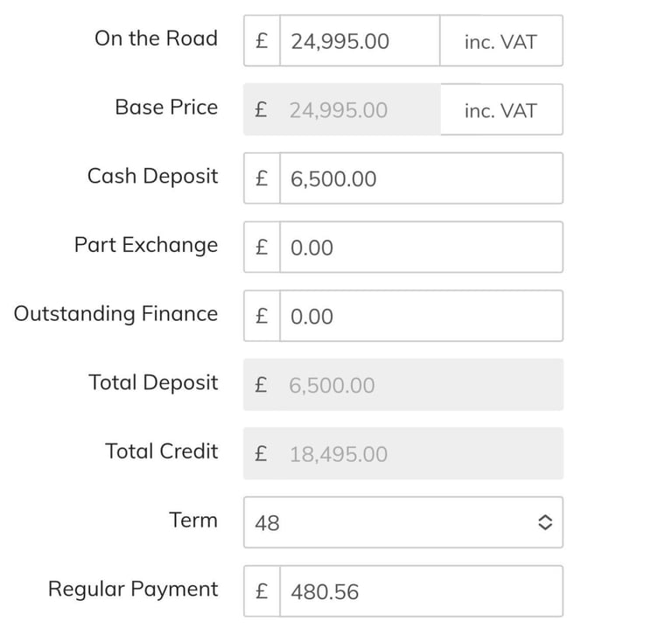Click the pound symbol beside On the Road

click(262, 41)
